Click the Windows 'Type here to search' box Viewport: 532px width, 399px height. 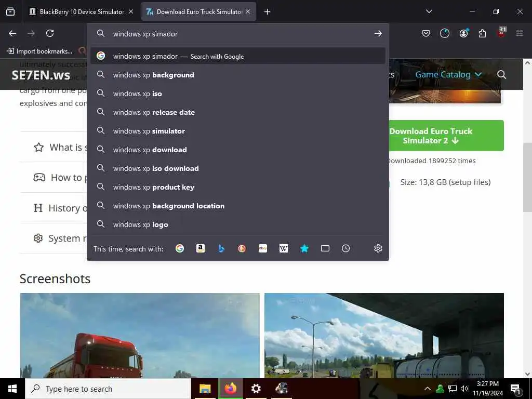(x=108, y=389)
